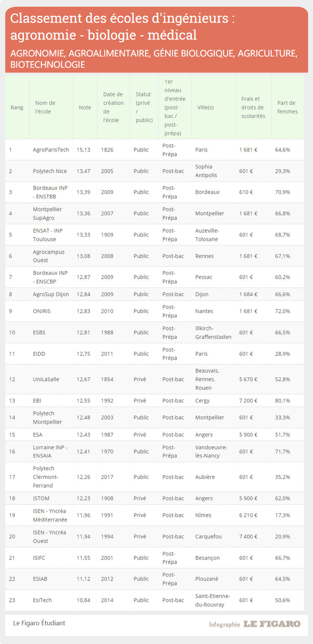Viewport: 313px width, 644px height.
Task: Select the AgroParisTech school name
Action: point(51,150)
